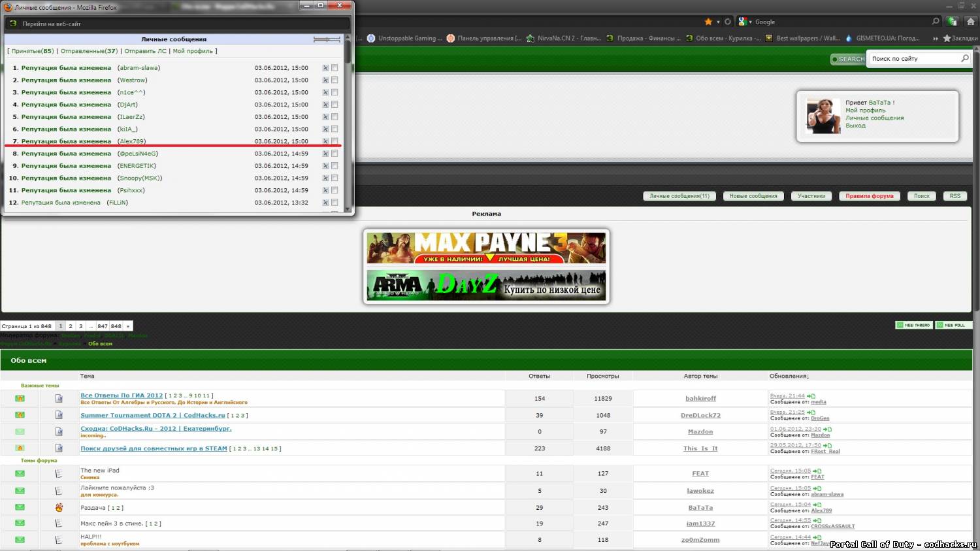This screenshot has width=980, height=551.
Task: Click the message popup window scrollbar
Action: click(348, 124)
